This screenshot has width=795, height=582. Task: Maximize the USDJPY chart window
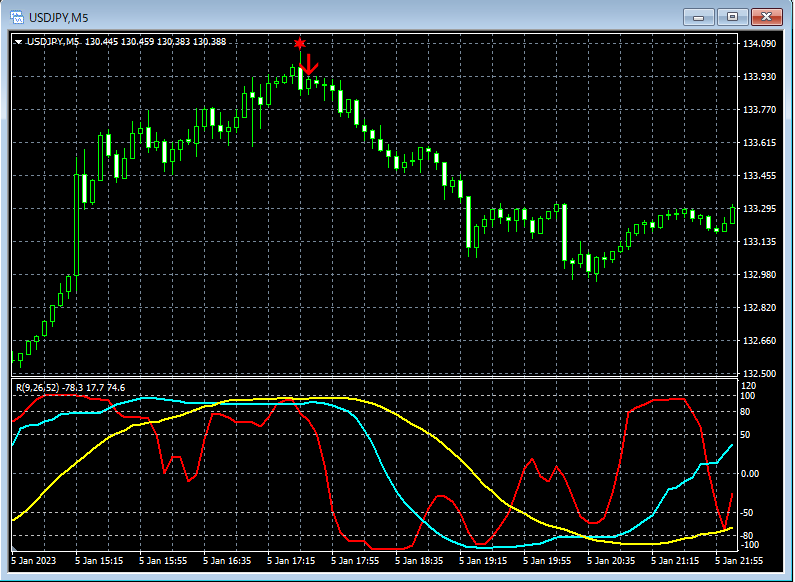point(733,16)
